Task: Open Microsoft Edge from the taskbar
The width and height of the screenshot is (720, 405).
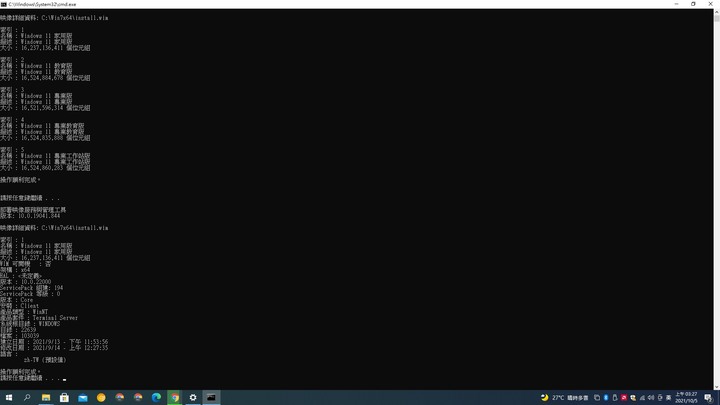Action: 156,398
